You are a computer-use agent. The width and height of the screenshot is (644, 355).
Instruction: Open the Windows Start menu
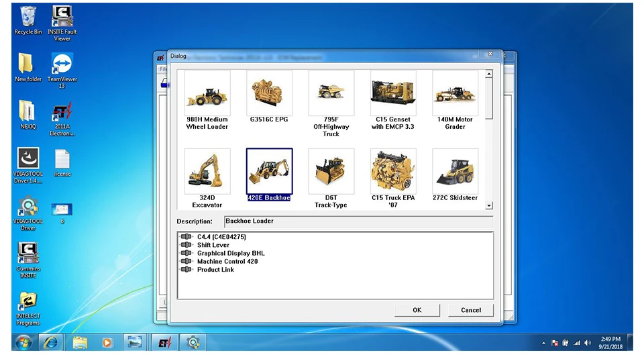tap(23, 342)
